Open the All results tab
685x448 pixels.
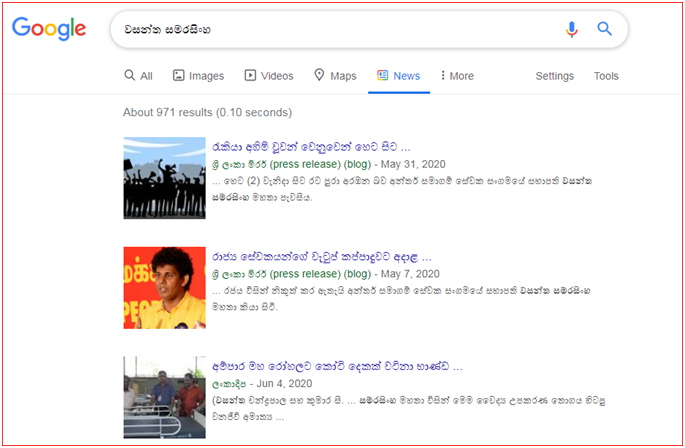pyautogui.click(x=138, y=76)
